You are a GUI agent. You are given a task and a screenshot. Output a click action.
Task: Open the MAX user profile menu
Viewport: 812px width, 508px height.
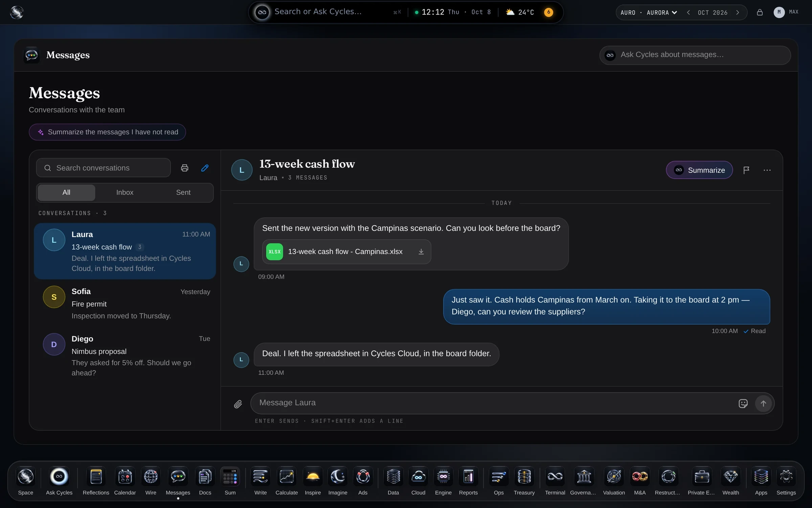click(x=786, y=12)
